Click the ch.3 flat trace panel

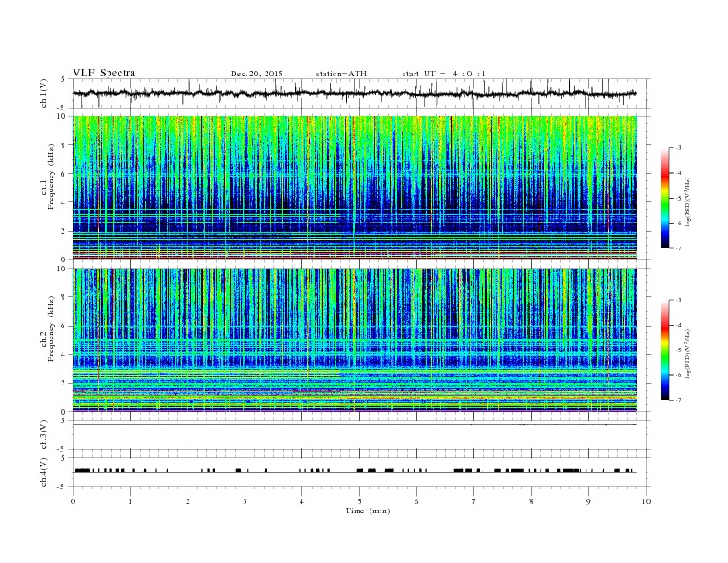361,435
